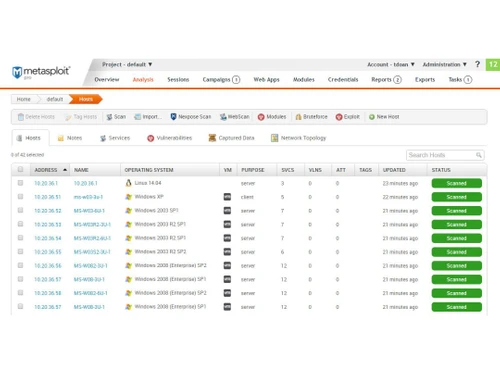
Task: Tick the checkbox for host 10.20.36.54
Action: coord(20,238)
